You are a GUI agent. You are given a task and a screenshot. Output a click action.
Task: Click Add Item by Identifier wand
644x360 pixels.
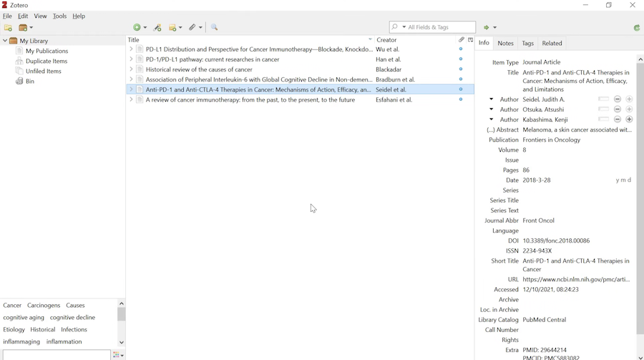(158, 28)
